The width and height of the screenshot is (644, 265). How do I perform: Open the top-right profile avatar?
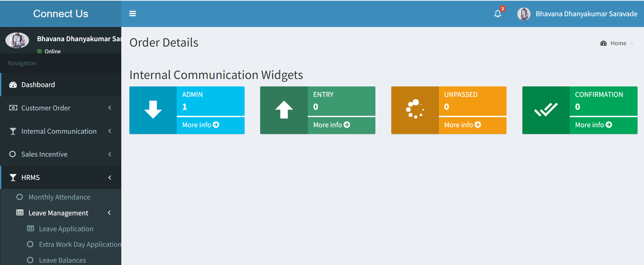pos(524,14)
